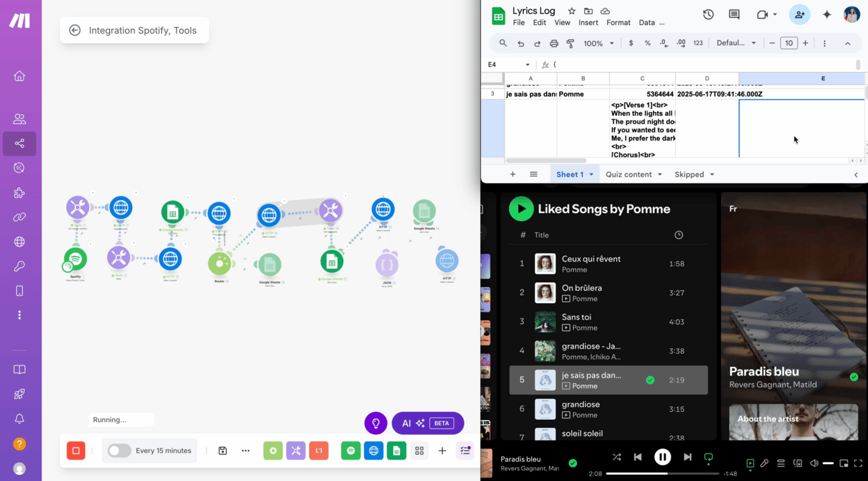The height and width of the screenshot is (481, 868).
Task: Open File menu in Google Sheets
Action: pyautogui.click(x=519, y=22)
